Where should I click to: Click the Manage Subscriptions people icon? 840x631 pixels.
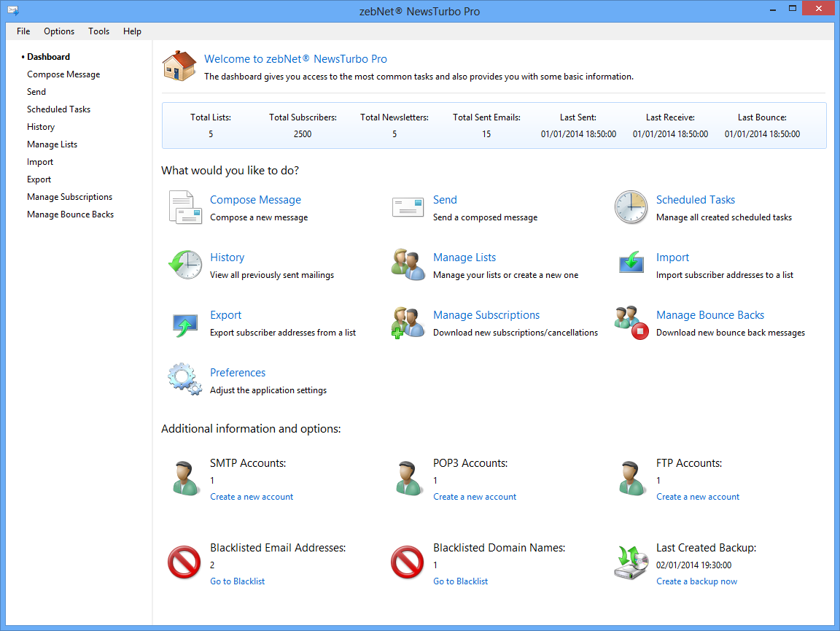point(408,322)
